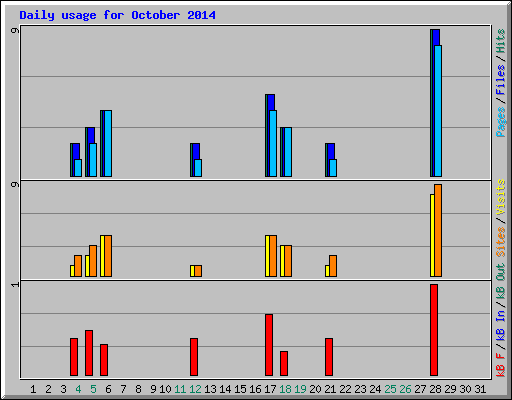Image resolution: width=512 pixels, height=400 pixels.
Task: Click the day 17 label on the date axis
Action: [x=270, y=389]
